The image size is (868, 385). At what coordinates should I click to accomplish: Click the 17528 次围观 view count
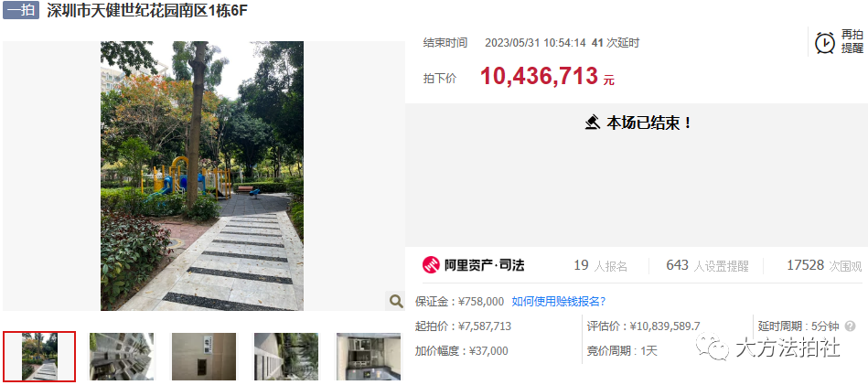[824, 265]
